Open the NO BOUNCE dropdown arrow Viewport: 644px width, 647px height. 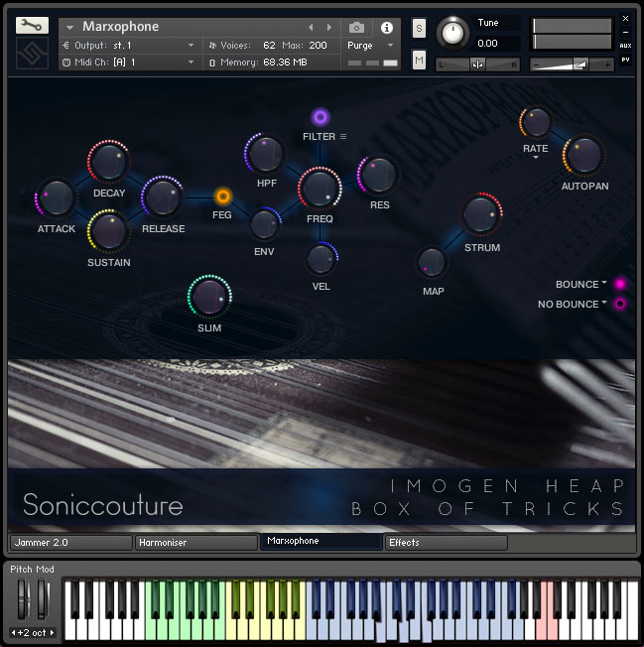(x=604, y=302)
